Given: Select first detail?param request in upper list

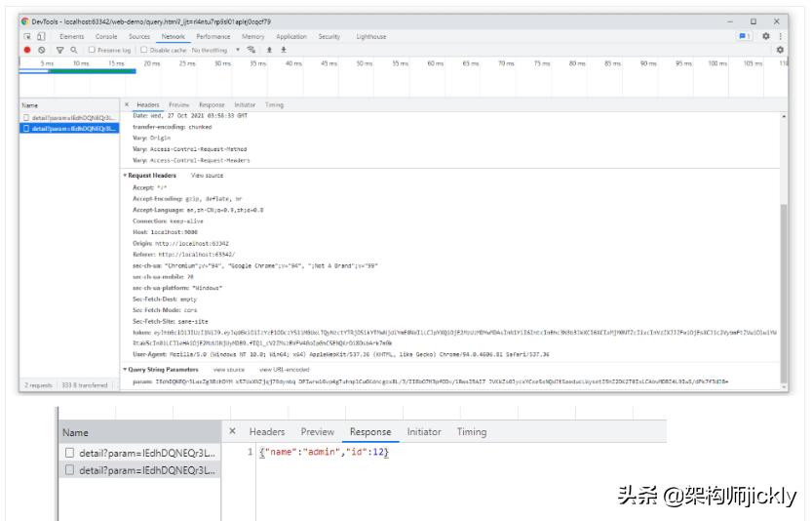Looking at the screenshot, I should (x=69, y=118).
